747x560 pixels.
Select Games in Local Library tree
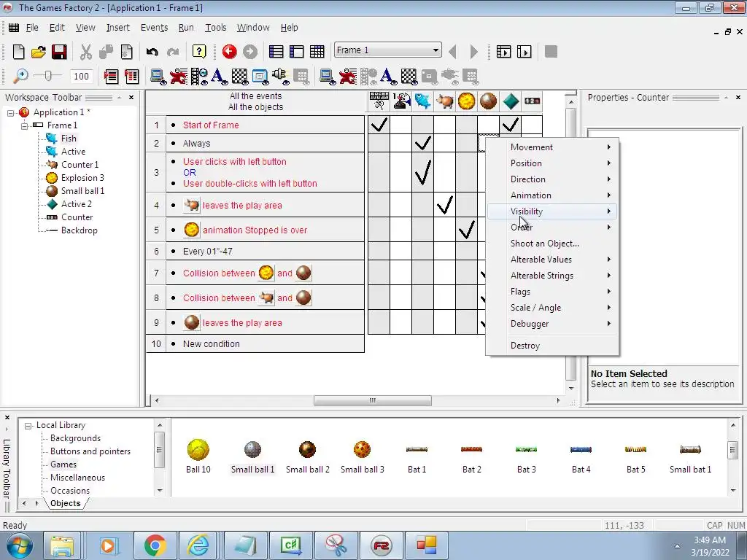[63, 464]
